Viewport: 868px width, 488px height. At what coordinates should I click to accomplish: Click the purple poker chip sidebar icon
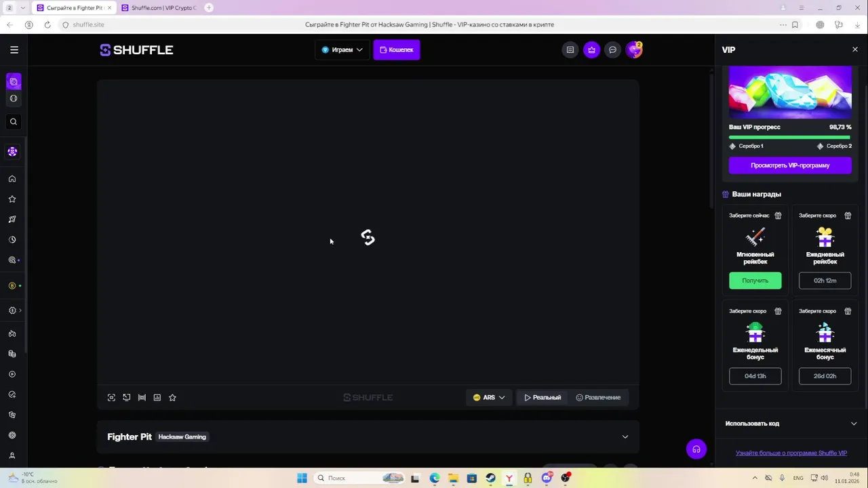(13, 152)
